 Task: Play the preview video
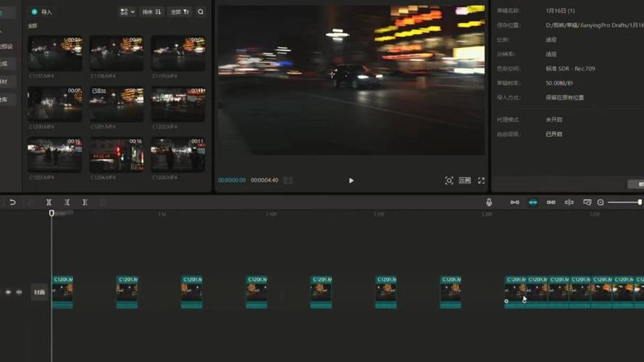tap(351, 180)
